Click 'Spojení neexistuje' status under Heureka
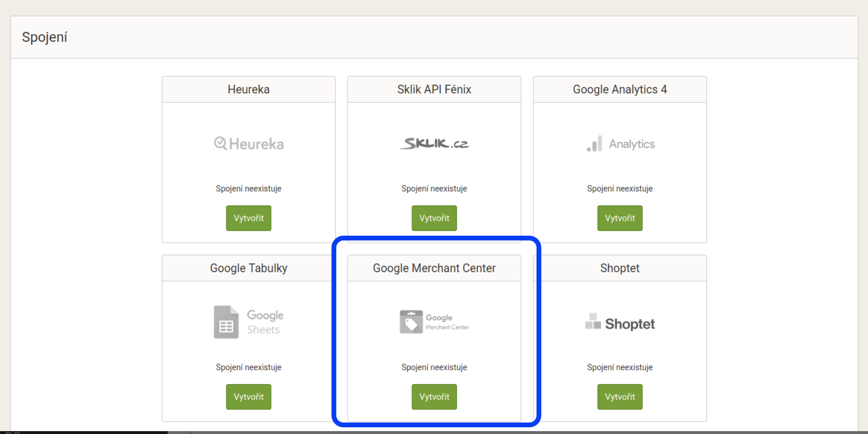 click(x=249, y=189)
